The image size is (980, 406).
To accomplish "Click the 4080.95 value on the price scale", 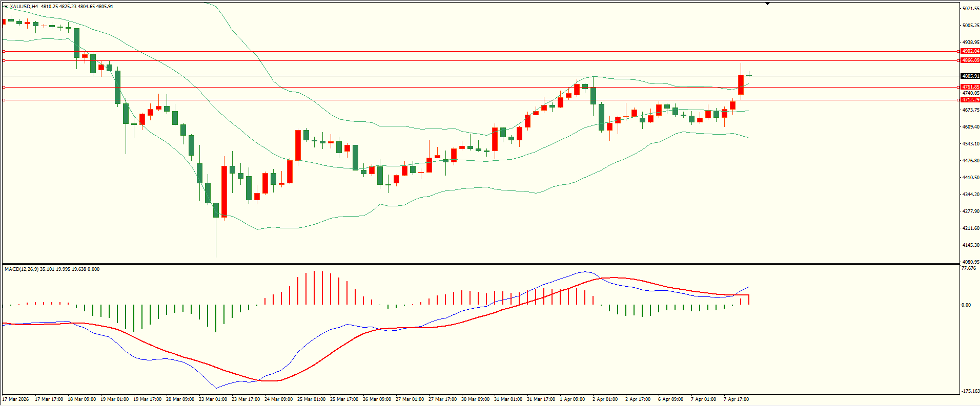I will (970, 262).
